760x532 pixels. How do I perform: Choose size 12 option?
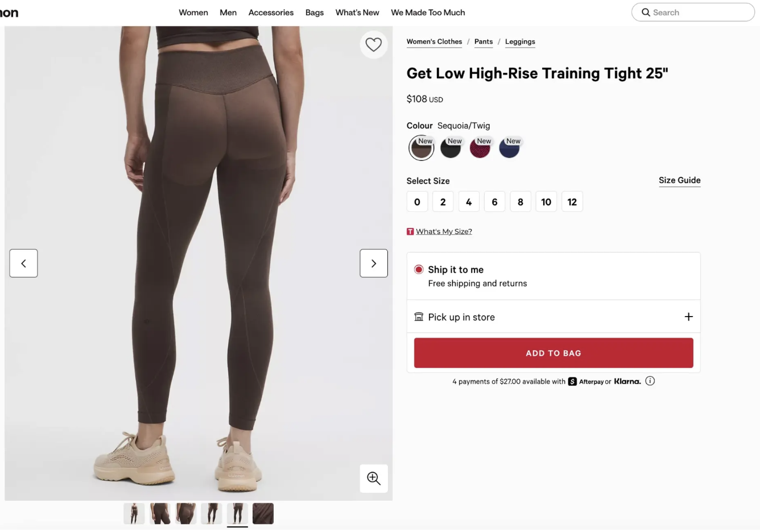572,202
